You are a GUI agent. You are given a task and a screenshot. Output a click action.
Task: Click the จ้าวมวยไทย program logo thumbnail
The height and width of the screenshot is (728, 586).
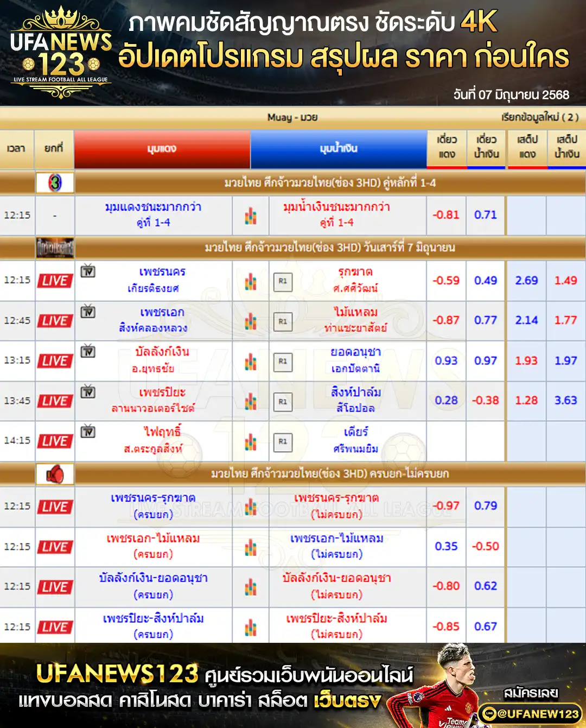click(55, 248)
